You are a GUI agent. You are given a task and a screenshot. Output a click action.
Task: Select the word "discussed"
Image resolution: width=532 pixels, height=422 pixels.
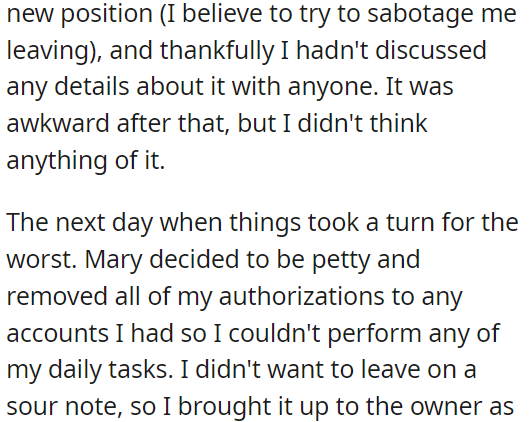431,50
